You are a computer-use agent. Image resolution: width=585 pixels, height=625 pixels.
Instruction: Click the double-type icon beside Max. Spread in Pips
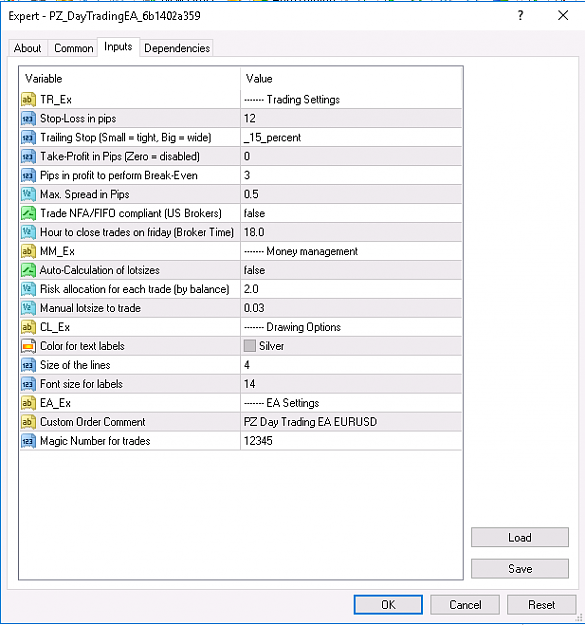(28, 194)
